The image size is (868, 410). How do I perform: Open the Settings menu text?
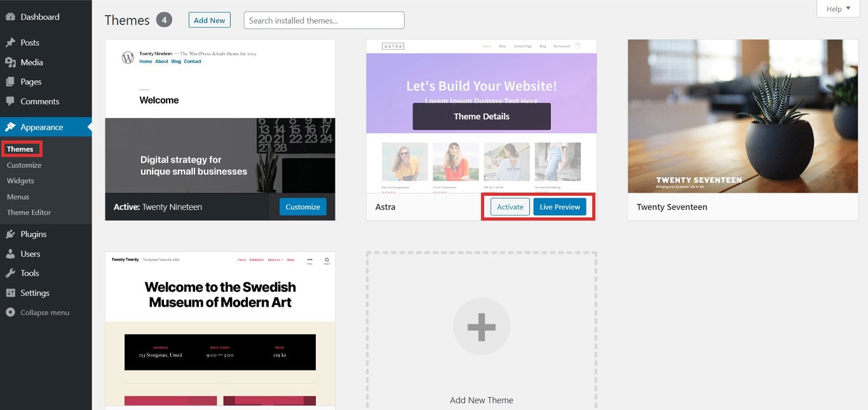pyautogui.click(x=35, y=293)
